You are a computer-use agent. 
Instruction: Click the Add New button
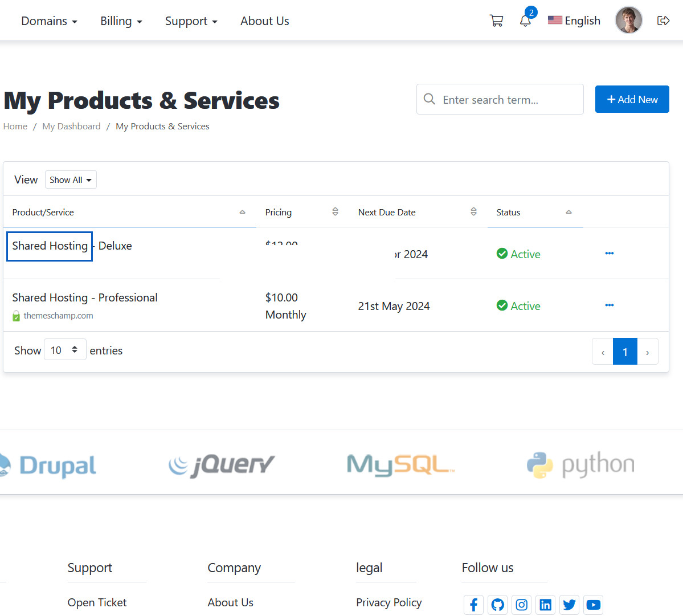pyautogui.click(x=632, y=100)
